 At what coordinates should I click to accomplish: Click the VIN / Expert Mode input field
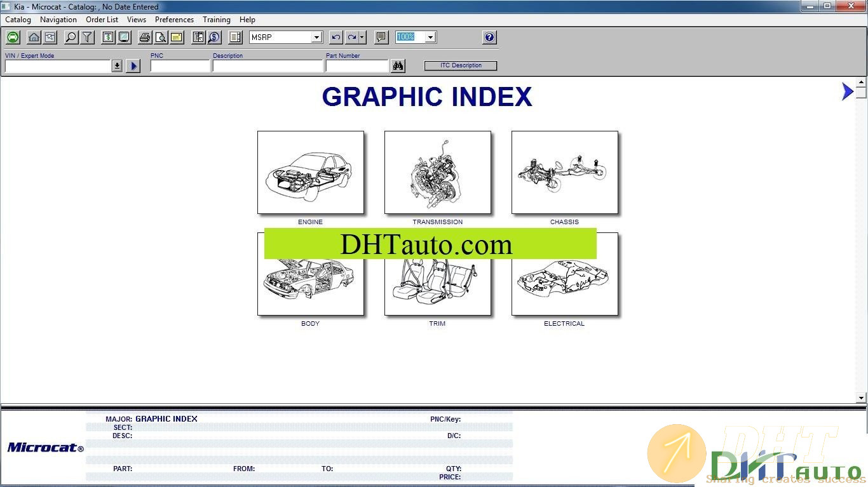click(58, 66)
